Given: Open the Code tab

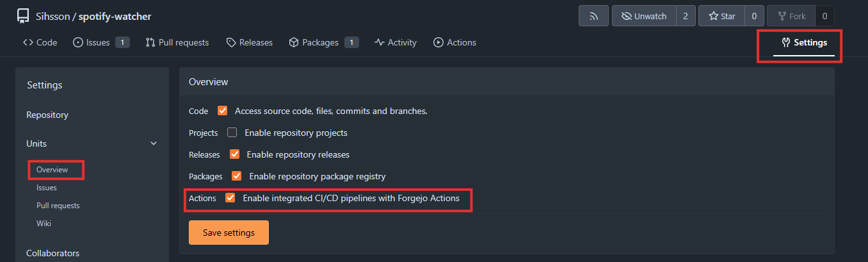Looking at the screenshot, I should pyautogui.click(x=40, y=42).
